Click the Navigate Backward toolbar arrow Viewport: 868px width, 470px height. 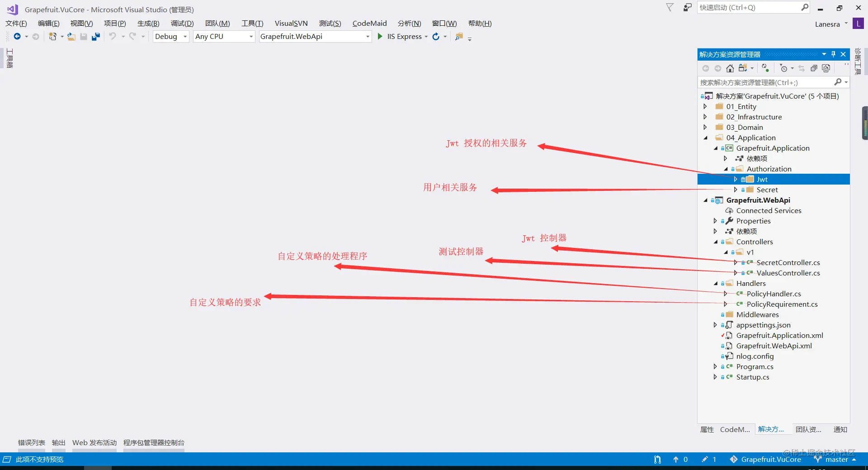coord(17,37)
